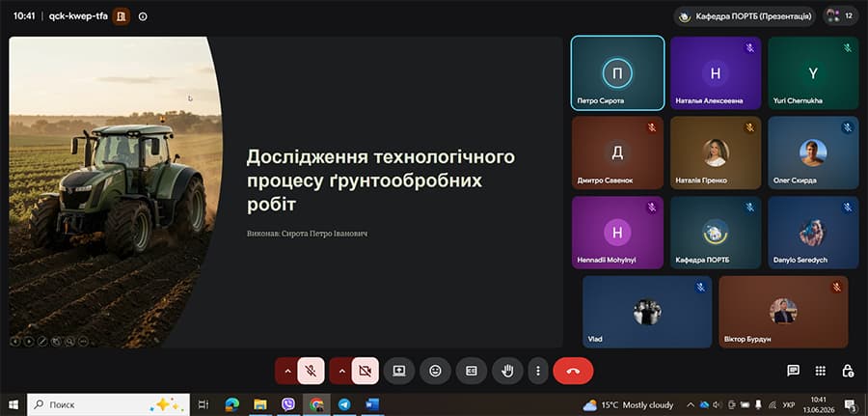Show the participants list with count 12
868x416 pixels.
(841, 16)
